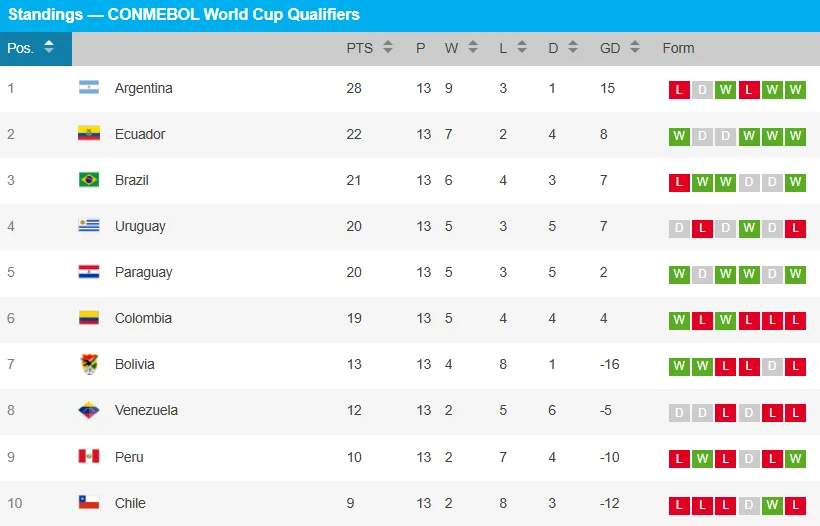Open the Argentina team link
The width and height of the screenshot is (820, 526).
pyautogui.click(x=144, y=88)
